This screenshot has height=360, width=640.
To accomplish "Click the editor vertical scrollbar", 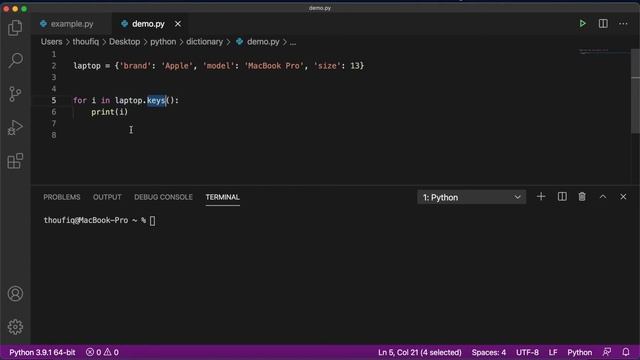I will [636, 91].
